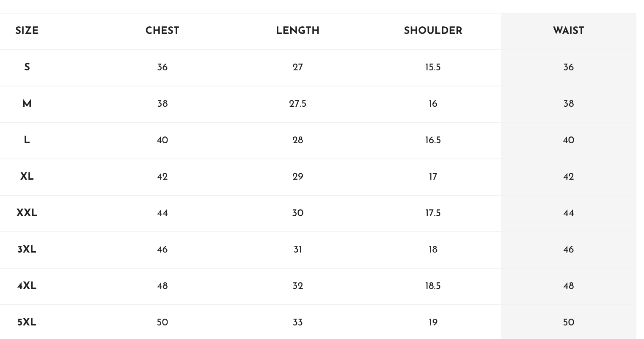644x339 pixels.
Task: Click the 33 length value for 5XL
Action: point(297,322)
